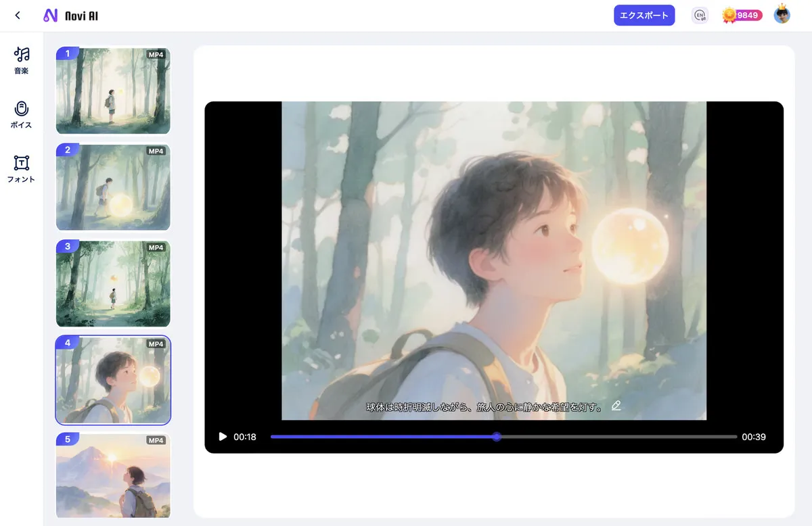Open the フォント font panel
The image size is (812, 526).
point(22,169)
